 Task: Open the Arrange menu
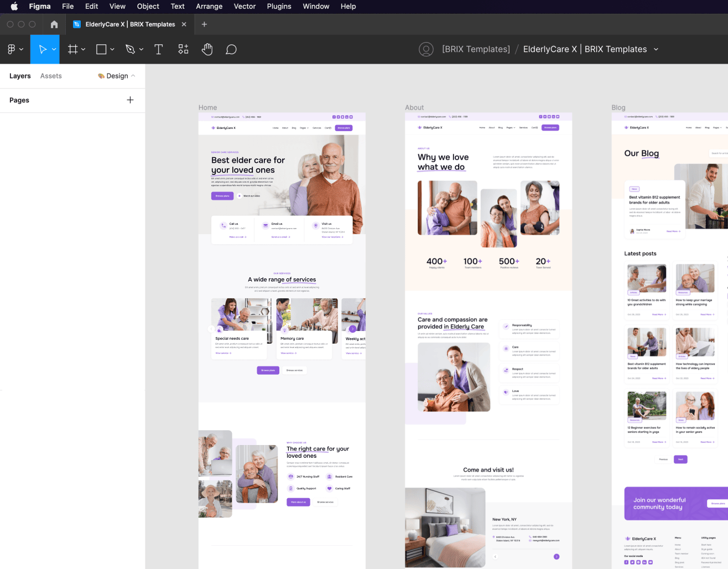click(x=209, y=6)
